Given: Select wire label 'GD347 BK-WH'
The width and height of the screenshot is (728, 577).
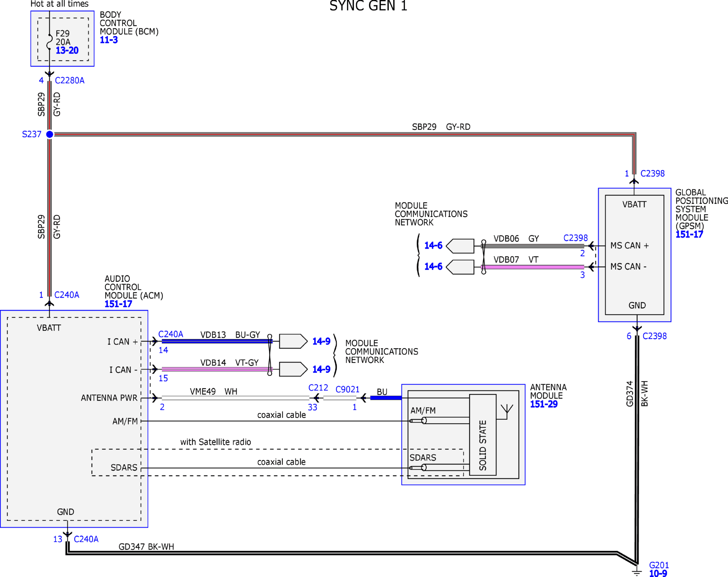Looking at the screenshot, I should tap(146, 547).
